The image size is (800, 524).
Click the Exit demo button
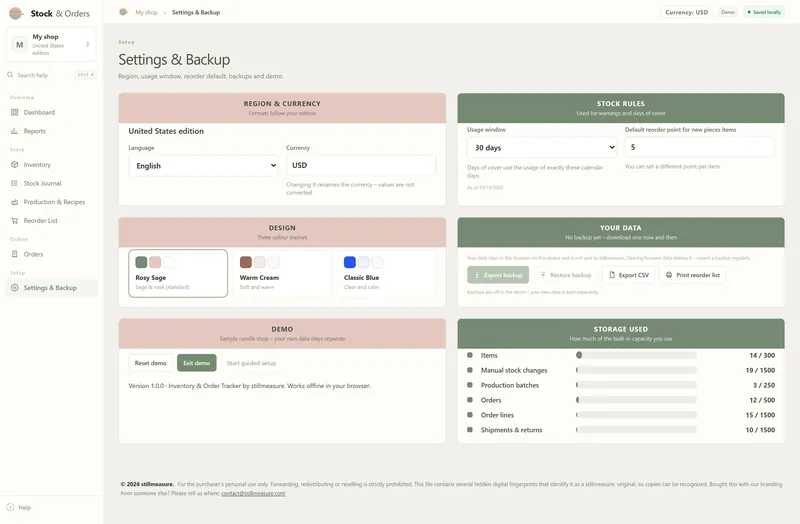[196, 363]
